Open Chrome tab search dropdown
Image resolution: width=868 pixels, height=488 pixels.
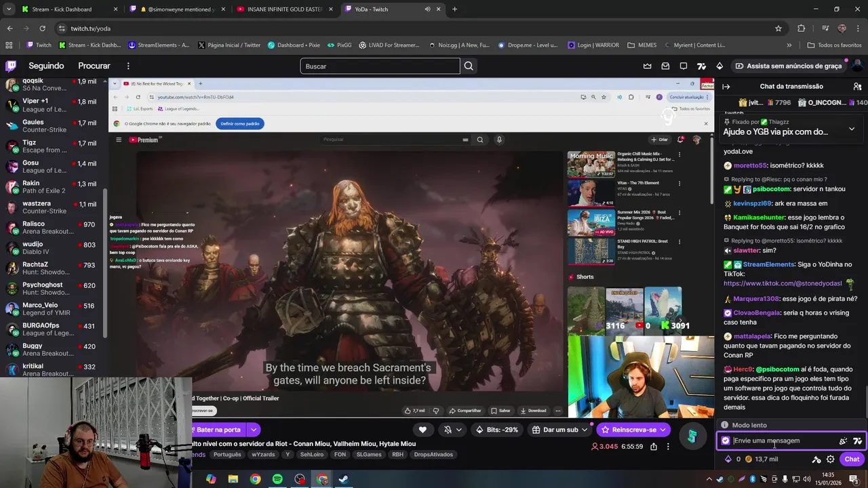pyautogui.click(x=9, y=9)
